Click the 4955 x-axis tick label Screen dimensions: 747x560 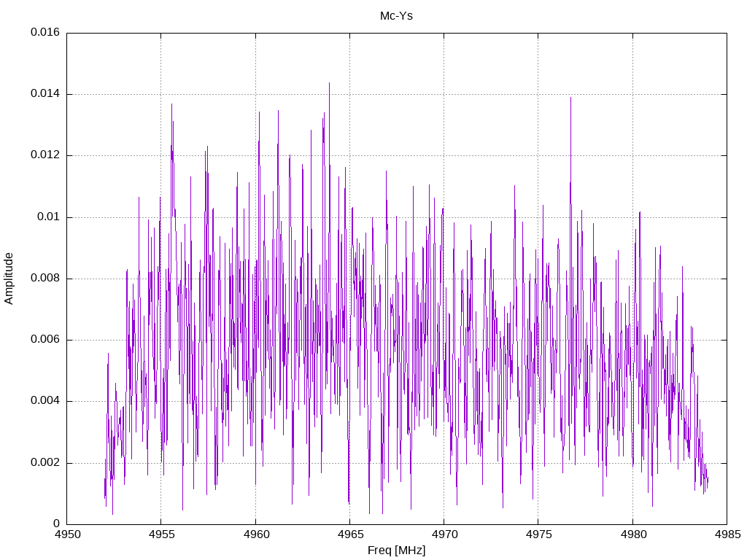click(x=161, y=534)
